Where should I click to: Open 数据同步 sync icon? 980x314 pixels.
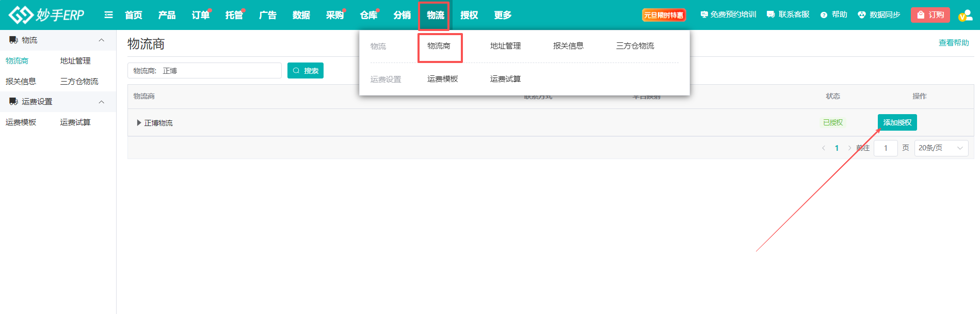(861, 15)
